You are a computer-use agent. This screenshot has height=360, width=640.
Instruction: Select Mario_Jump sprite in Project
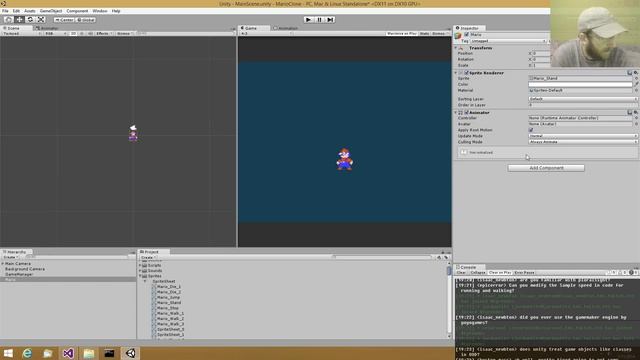(168, 298)
